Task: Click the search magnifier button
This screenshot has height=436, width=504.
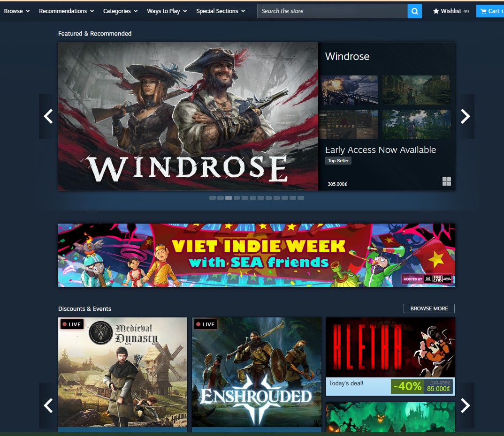Action: (x=415, y=11)
